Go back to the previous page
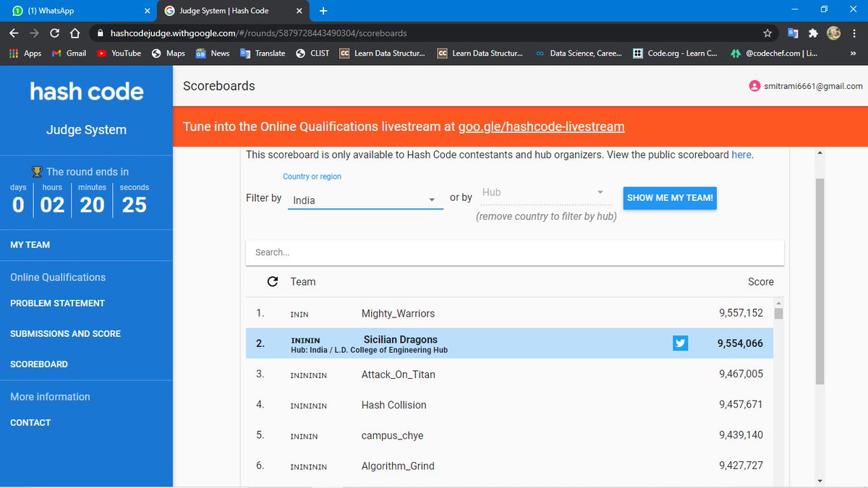Image resolution: width=868 pixels, height=488 pixels. [x=14, y=33]
